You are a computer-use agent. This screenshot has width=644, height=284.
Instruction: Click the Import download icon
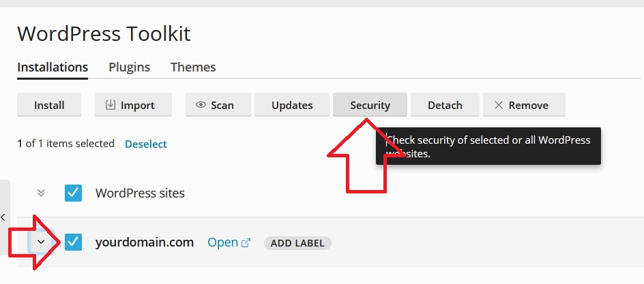[111, 105]
